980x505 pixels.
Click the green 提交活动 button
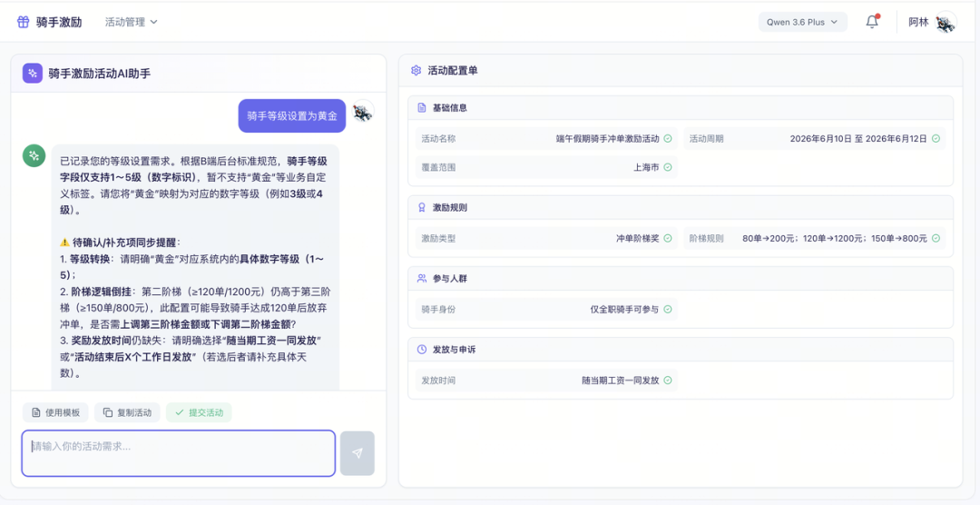pyautogui.click(x=199, y=412)
